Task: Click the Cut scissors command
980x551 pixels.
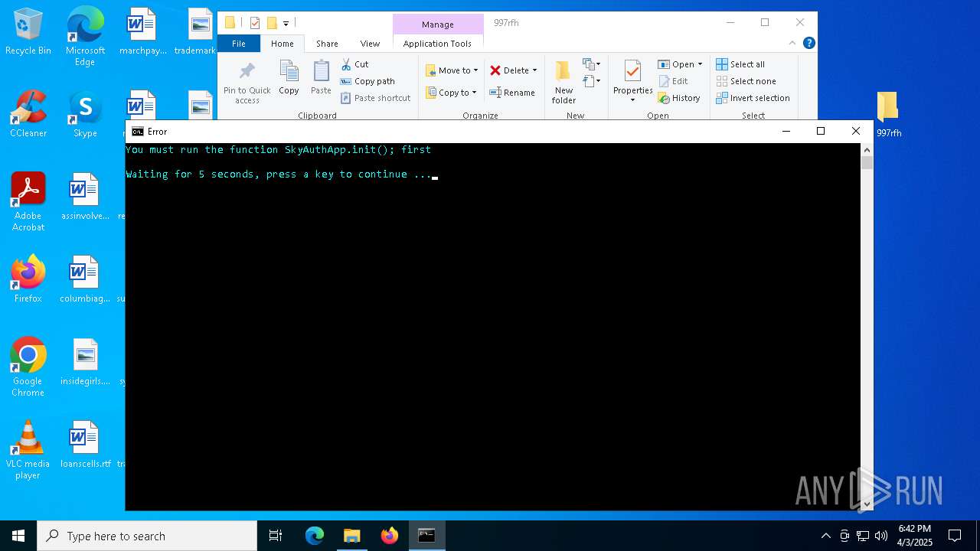Action: click(x=354, y=64)
